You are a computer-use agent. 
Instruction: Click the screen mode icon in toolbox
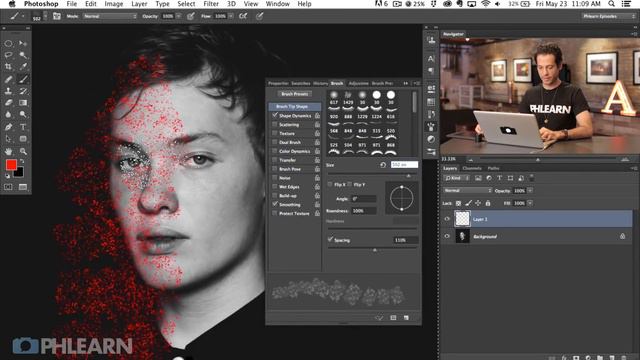coord(23,187)
